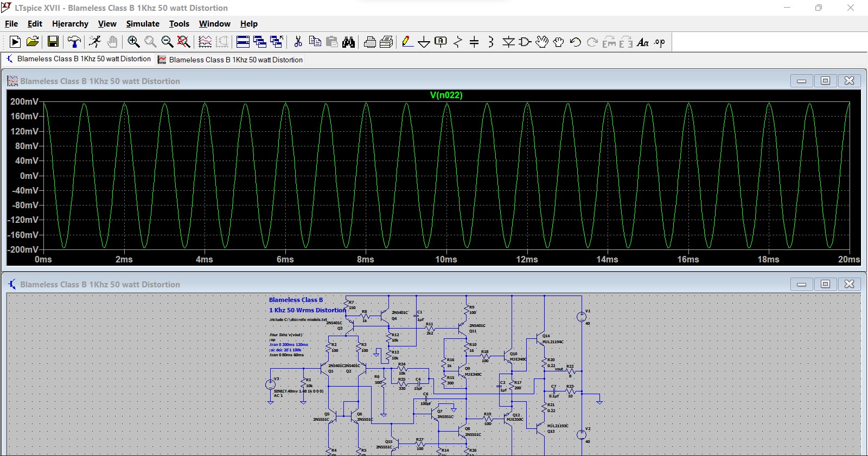Open the Simulate menu
This screenshot has height=456, width=868.
(143, 24)
